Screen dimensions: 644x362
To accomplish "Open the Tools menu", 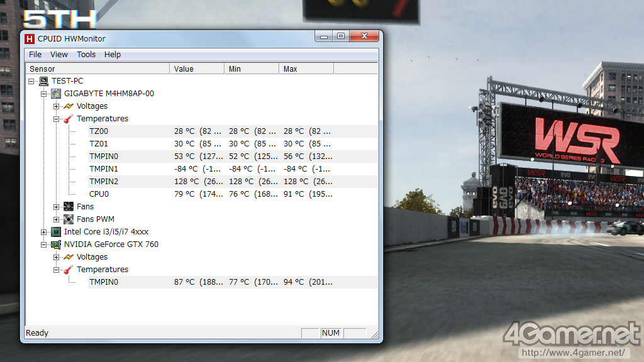I will (86, 55).
